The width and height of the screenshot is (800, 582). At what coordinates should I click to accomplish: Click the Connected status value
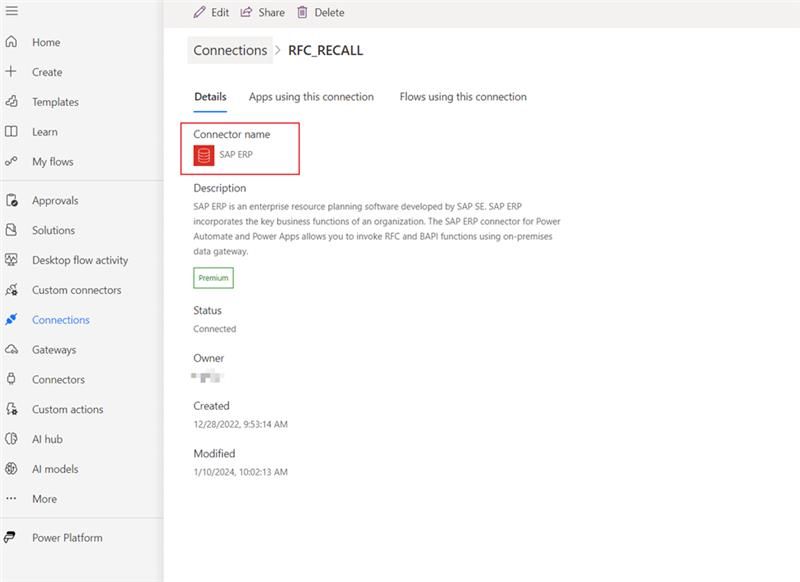(215, 329)
